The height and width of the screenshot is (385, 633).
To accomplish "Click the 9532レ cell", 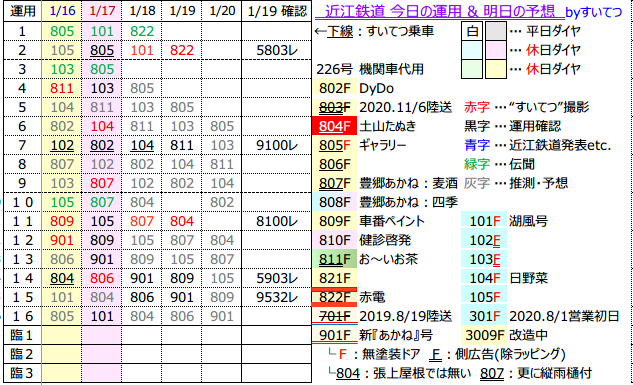I will pyautogui.click(x=277, y=297).
